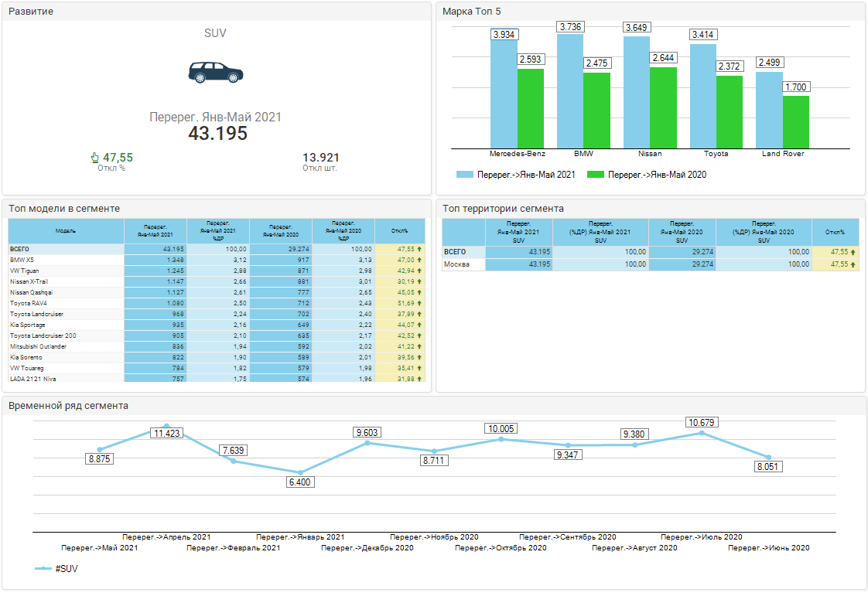Click the Mercedes-Benz blue 3.934 bar
868x613 pixels.
coord(504,93)
